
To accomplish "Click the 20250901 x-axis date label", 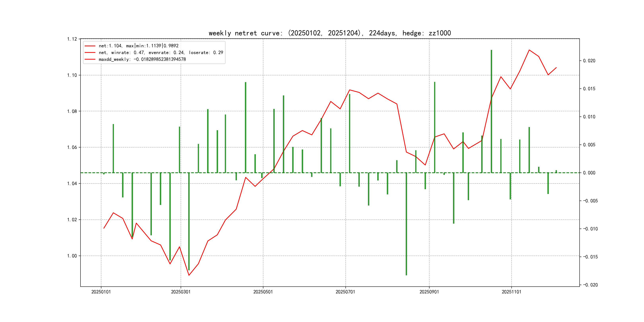I will [x=429, y=292].
